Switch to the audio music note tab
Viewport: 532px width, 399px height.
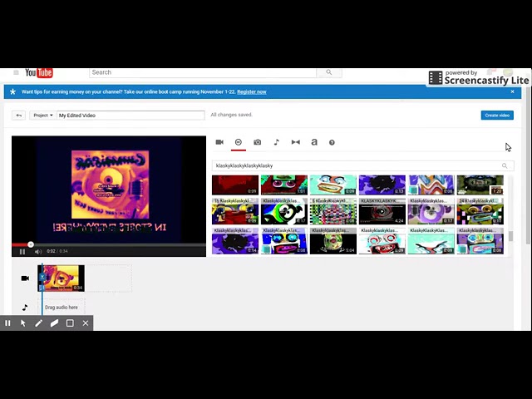[276, 142]
